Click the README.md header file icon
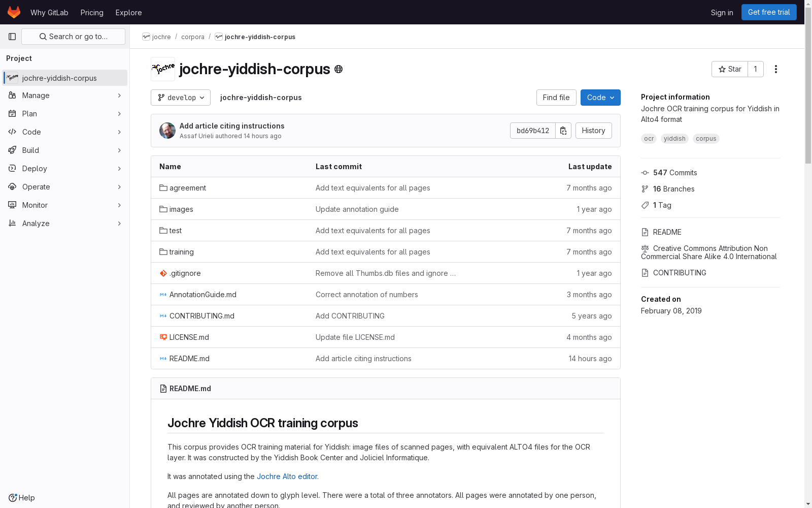This screenshot has height=508, width=812. click(x=163, y=389)
